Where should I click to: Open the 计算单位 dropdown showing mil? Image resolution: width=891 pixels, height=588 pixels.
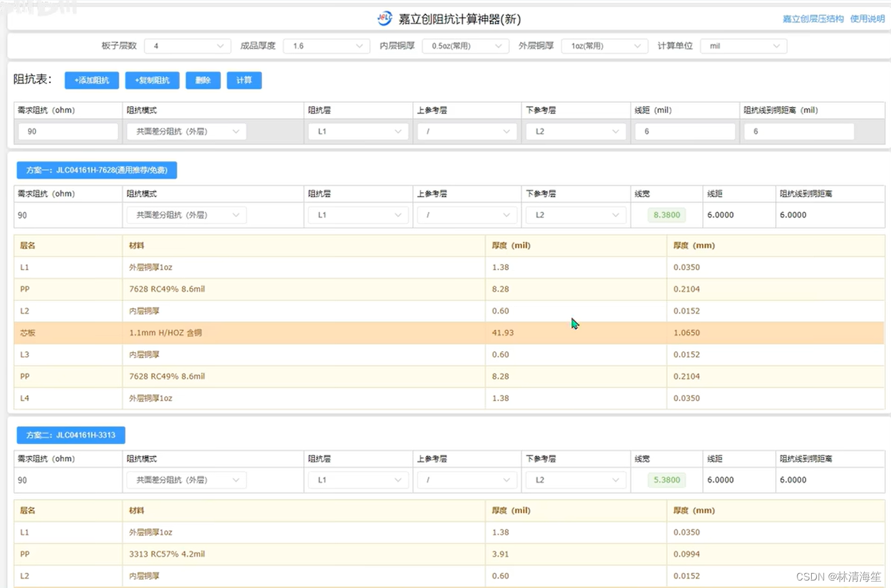click(x=744, y=46)
